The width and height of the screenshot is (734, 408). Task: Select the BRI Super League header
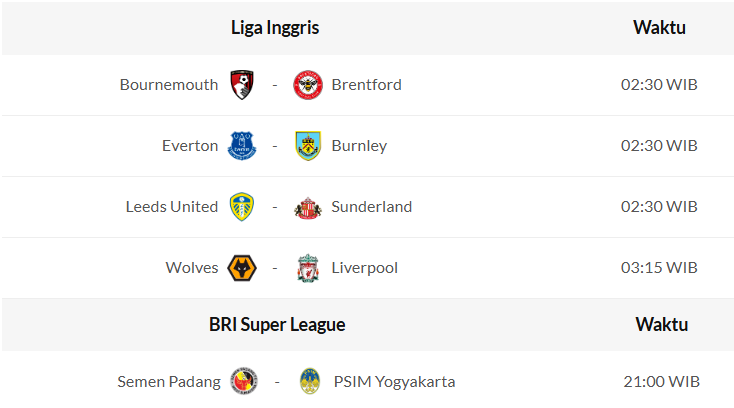coord(277,324)
